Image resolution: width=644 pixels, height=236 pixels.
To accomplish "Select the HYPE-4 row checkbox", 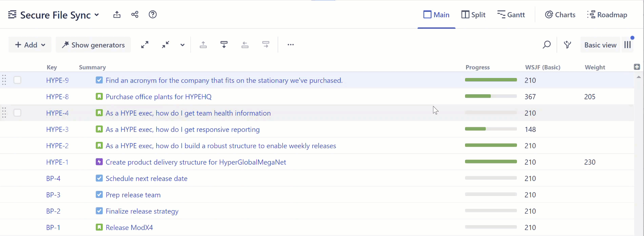I will point(17,113).
